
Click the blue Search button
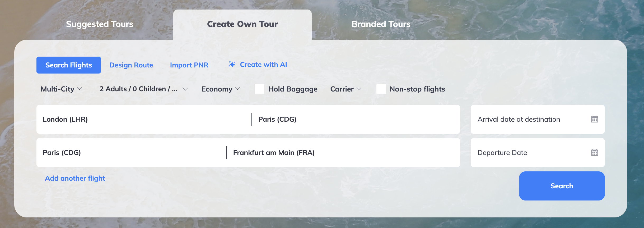(x=562, y=186)
